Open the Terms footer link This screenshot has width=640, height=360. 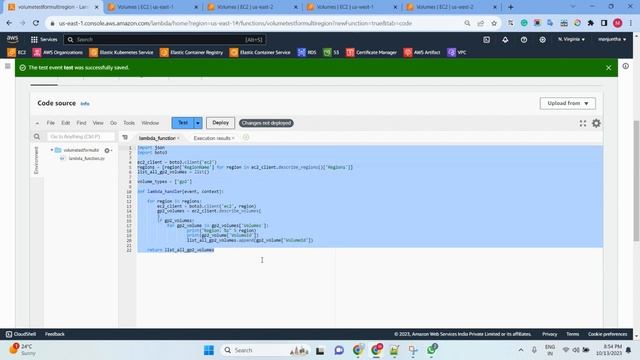[x=572, y=334]
